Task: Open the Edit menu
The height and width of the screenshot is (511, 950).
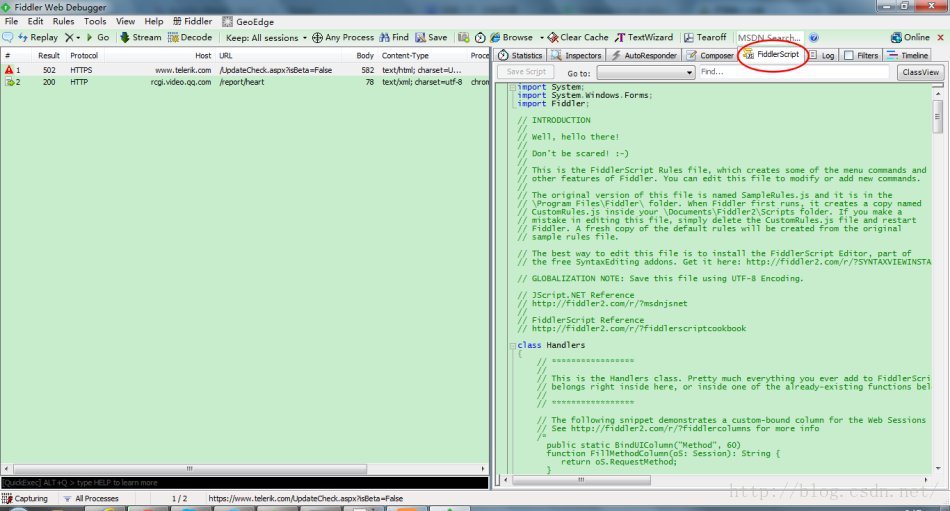Action: 35,21
